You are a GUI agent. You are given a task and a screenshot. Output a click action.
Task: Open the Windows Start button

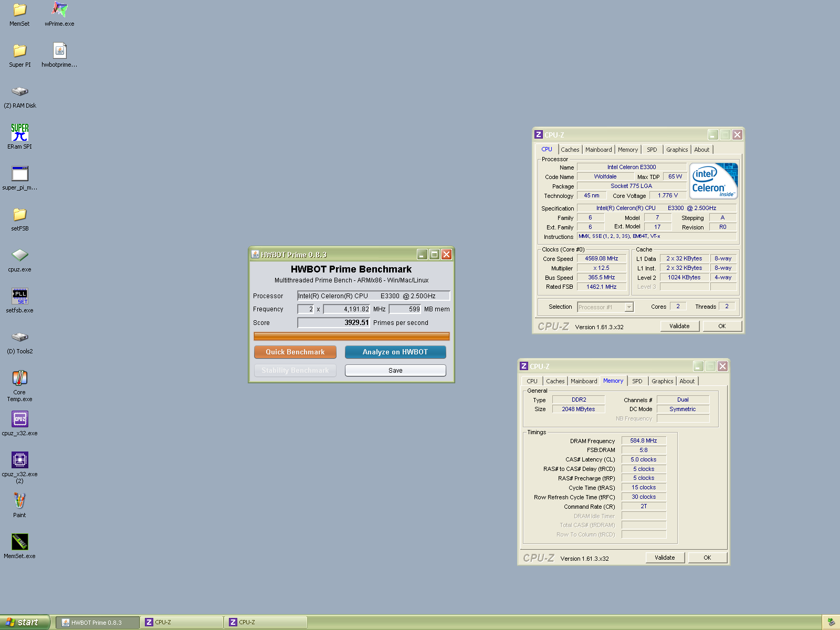click(25, 622)
